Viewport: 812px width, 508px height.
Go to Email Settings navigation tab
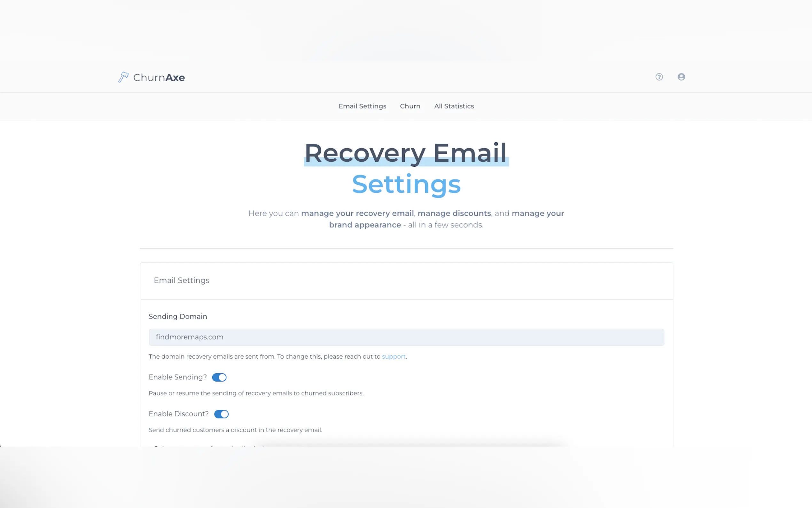362,106
